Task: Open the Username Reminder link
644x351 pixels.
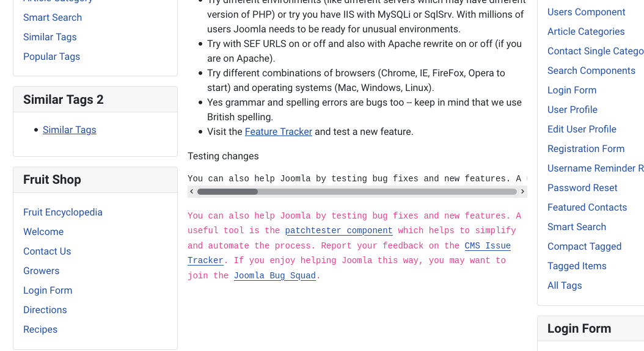Action: tap(596, 168)
